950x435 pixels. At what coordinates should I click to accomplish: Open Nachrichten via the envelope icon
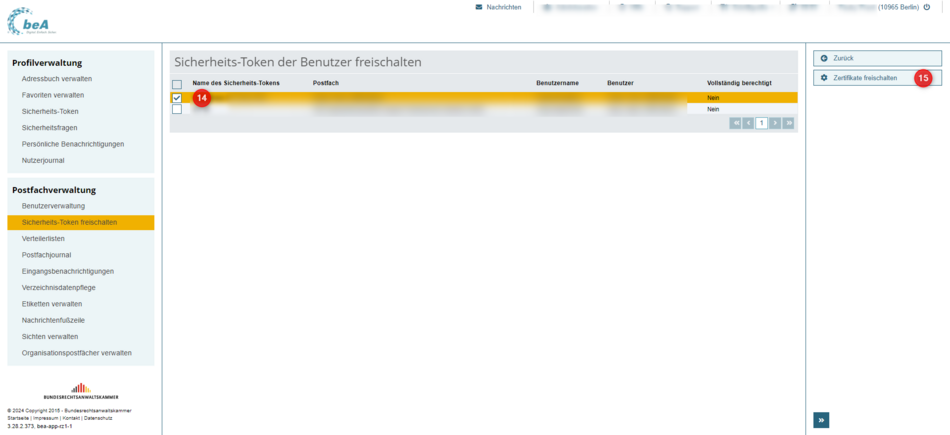pos(479,7)
